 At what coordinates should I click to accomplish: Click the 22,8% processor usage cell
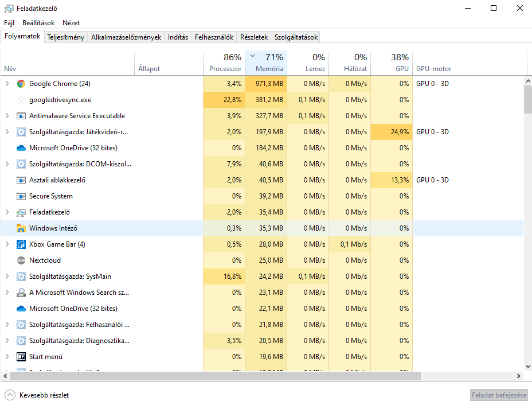224,100
